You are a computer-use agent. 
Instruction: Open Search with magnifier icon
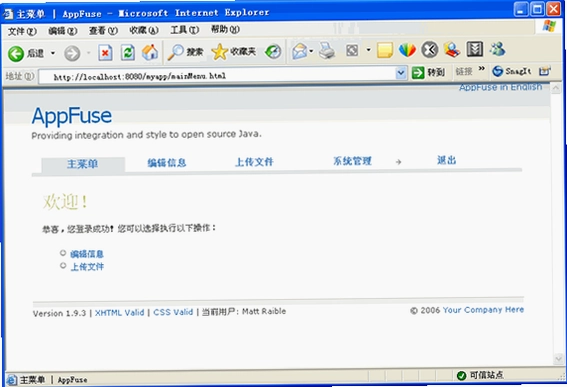coord(185,52)
